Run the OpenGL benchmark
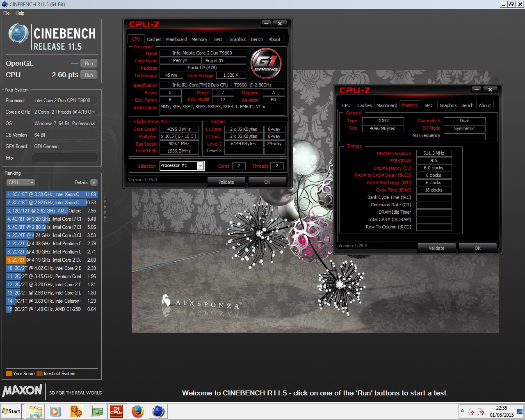525x420 pixels. pos(89,64)
